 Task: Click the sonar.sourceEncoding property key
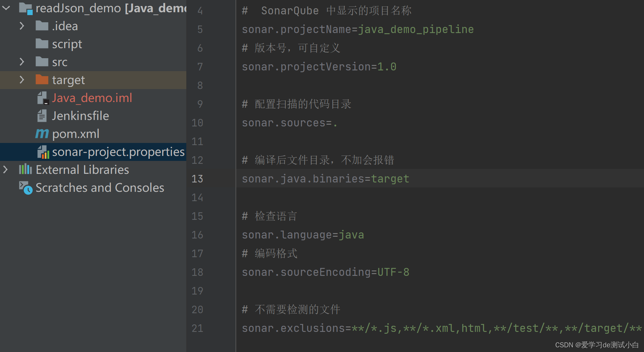[307, 272]
